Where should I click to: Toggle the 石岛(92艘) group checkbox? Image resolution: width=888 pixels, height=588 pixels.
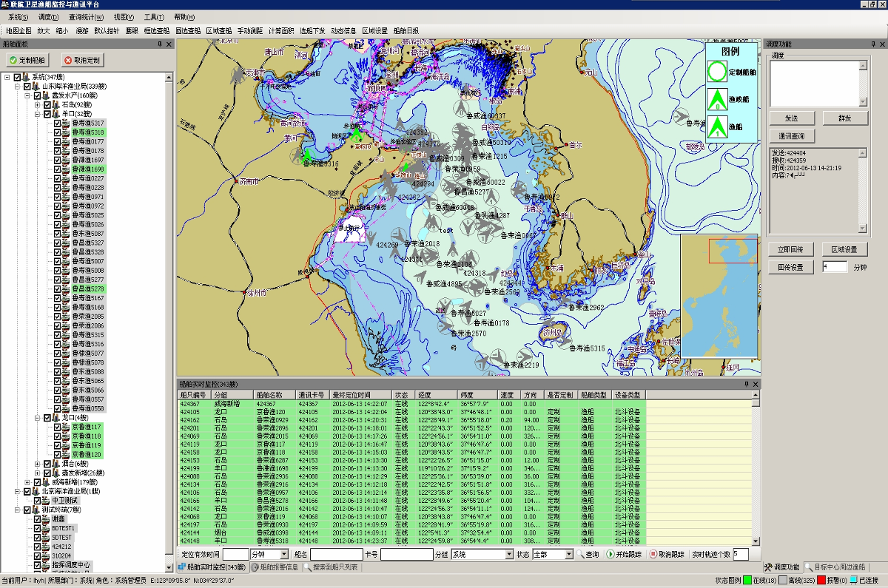tap(47, 105)
